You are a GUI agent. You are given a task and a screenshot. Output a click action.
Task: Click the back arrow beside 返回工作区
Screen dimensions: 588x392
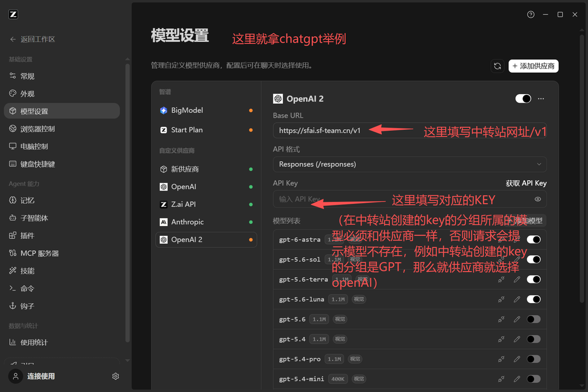point(13,40)
